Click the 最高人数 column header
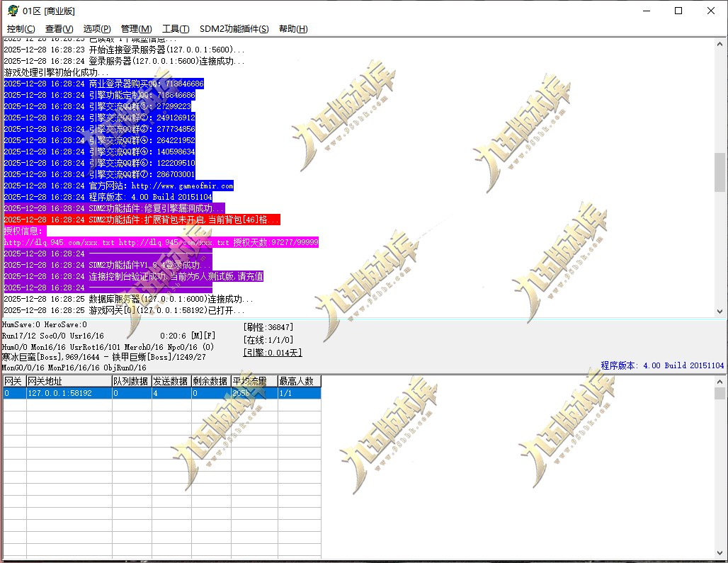Image resolution: width=728 pixels, height=563 pixels. tap(300, 381)
